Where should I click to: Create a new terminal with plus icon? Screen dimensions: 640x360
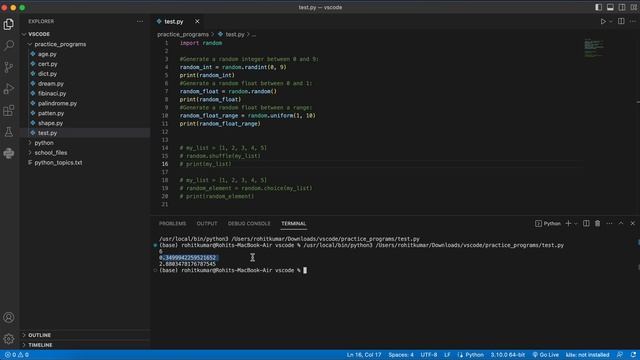tap(568, 223)
